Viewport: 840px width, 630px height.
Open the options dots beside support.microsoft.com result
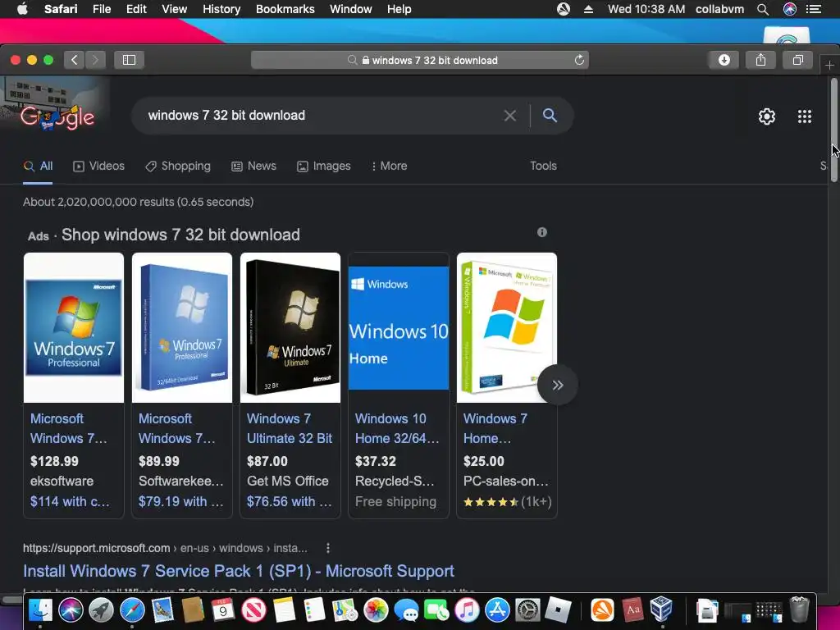[x=328, y=548]
